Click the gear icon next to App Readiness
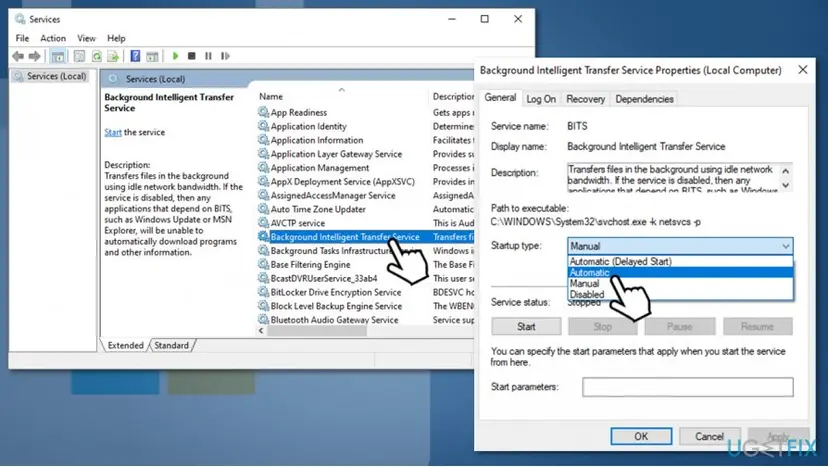 tap(263, 112)
